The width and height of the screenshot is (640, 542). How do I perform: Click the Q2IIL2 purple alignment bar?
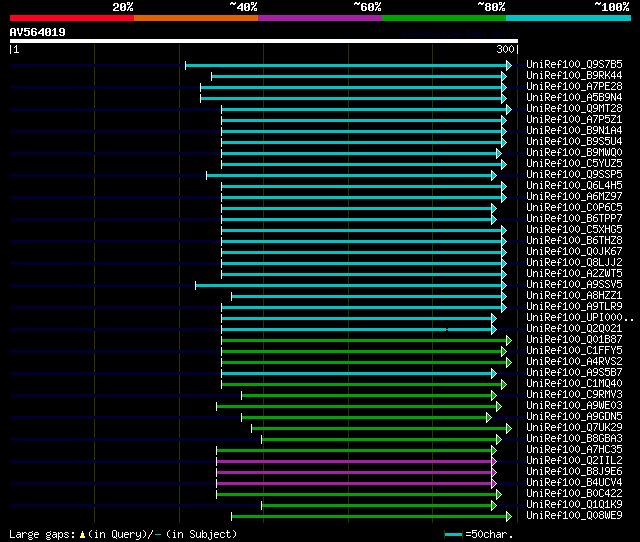(354, 462)
